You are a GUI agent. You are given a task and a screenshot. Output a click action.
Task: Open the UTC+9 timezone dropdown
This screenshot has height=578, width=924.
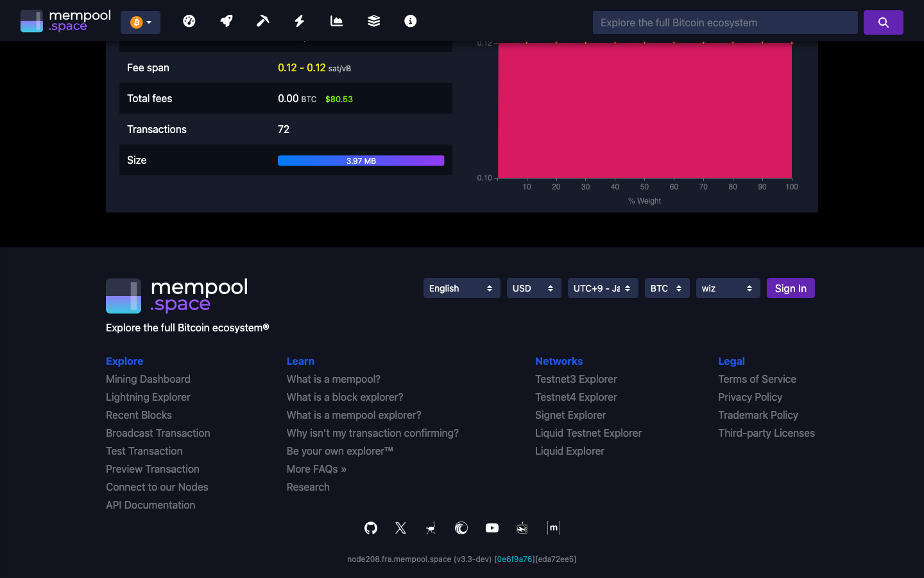603,288
